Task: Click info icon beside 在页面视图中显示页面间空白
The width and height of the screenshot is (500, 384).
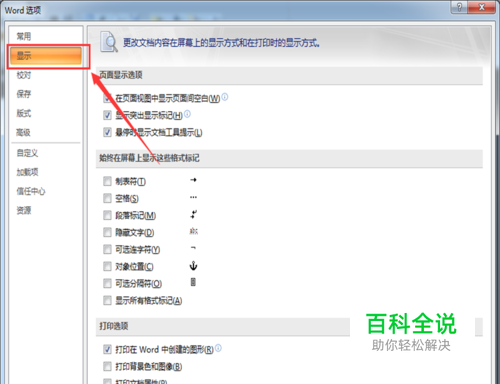Action: (x=225, y=97)
